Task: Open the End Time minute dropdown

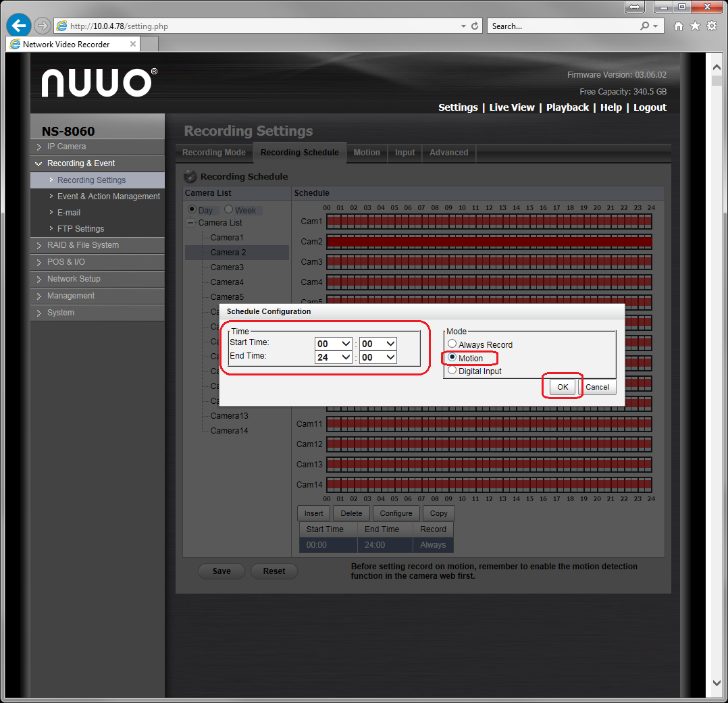Action: (x=378, y=357)
